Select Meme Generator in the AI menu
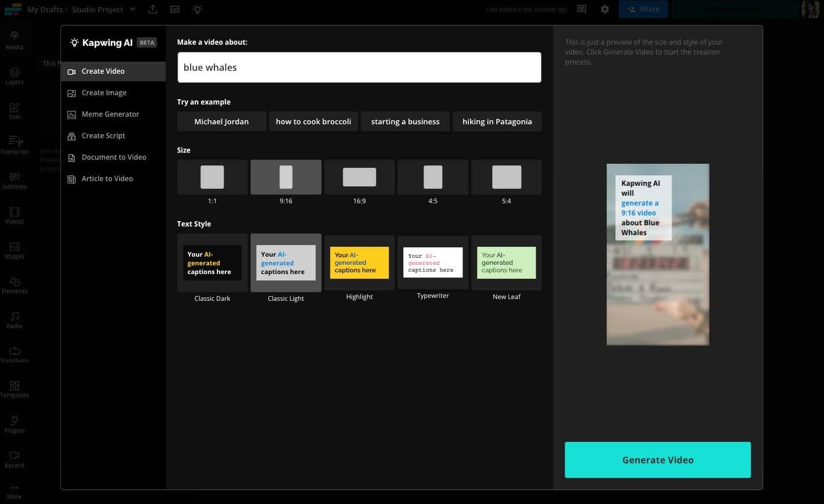This screenshot has width=824, height=504. click(x=113, y=114)
